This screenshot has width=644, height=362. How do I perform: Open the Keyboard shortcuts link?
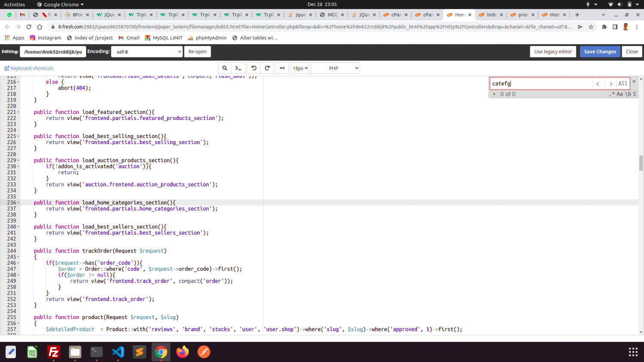(x=29, y=68)
